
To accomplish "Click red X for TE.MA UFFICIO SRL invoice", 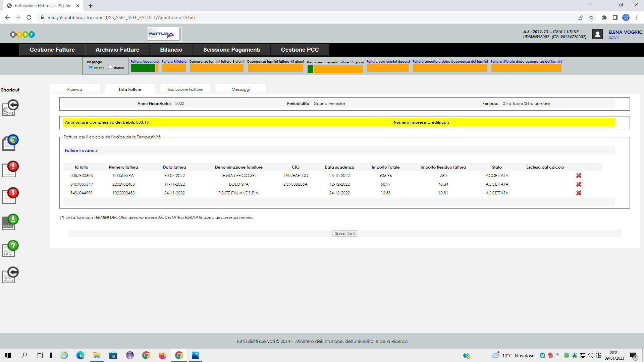I will click(x=579, y=176).
